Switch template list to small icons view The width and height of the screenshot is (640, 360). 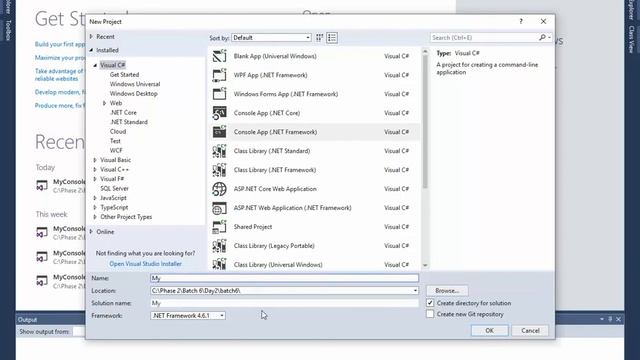tap(320, 38)
